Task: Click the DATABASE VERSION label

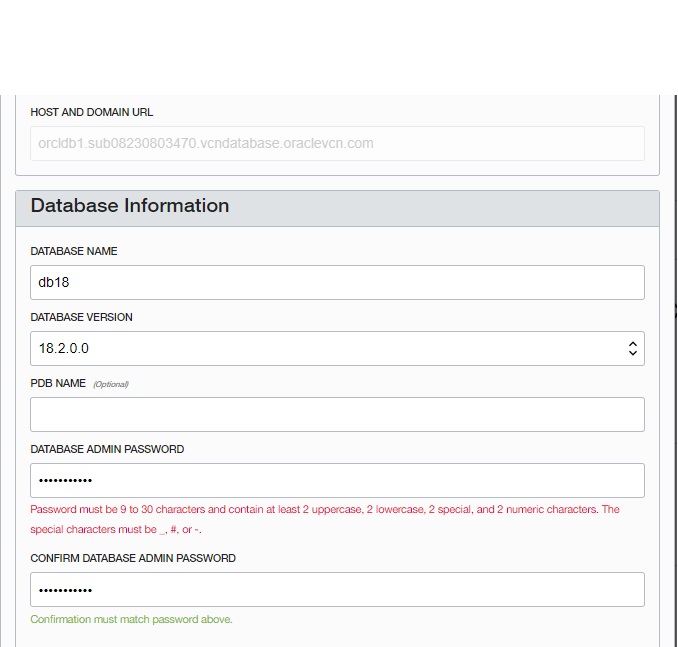Action: (81, 317)
